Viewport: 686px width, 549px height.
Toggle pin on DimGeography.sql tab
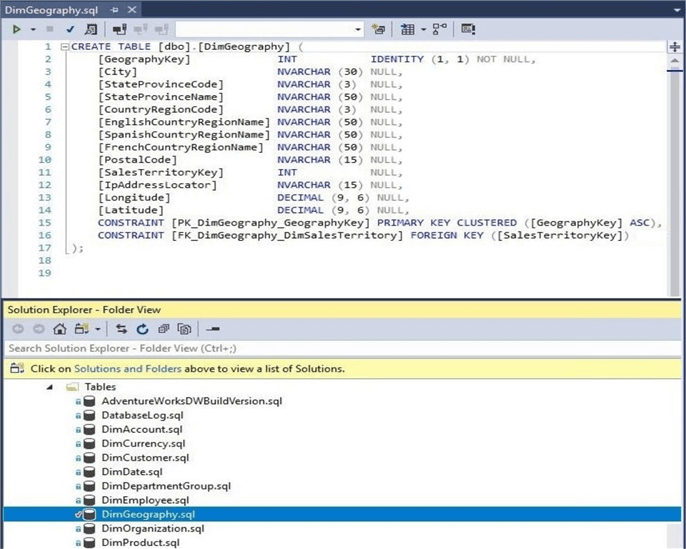click(x=113, y=8)
